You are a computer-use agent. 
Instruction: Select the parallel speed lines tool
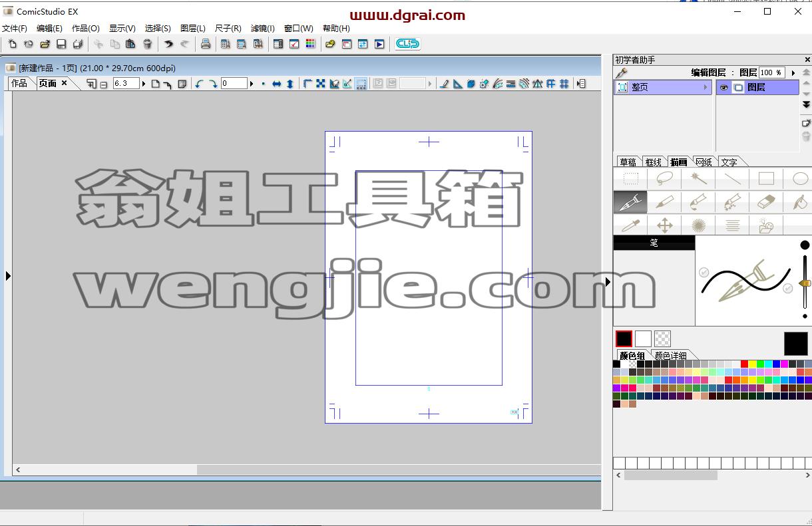point(732,225)
